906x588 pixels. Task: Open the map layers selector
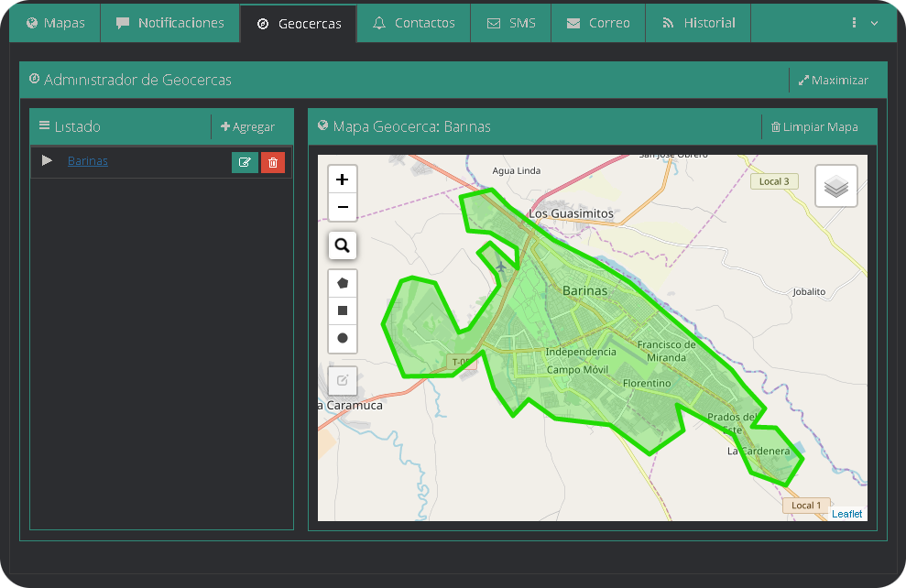coord(835,186)
